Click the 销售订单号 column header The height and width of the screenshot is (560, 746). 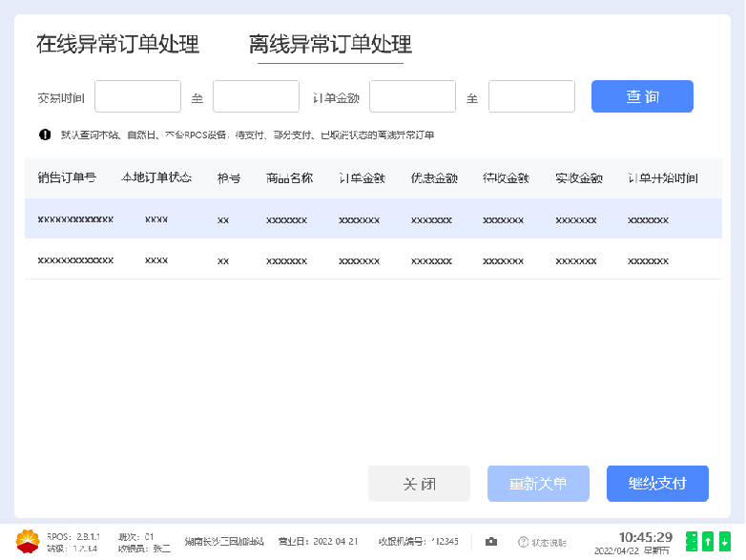click(67, 178)
